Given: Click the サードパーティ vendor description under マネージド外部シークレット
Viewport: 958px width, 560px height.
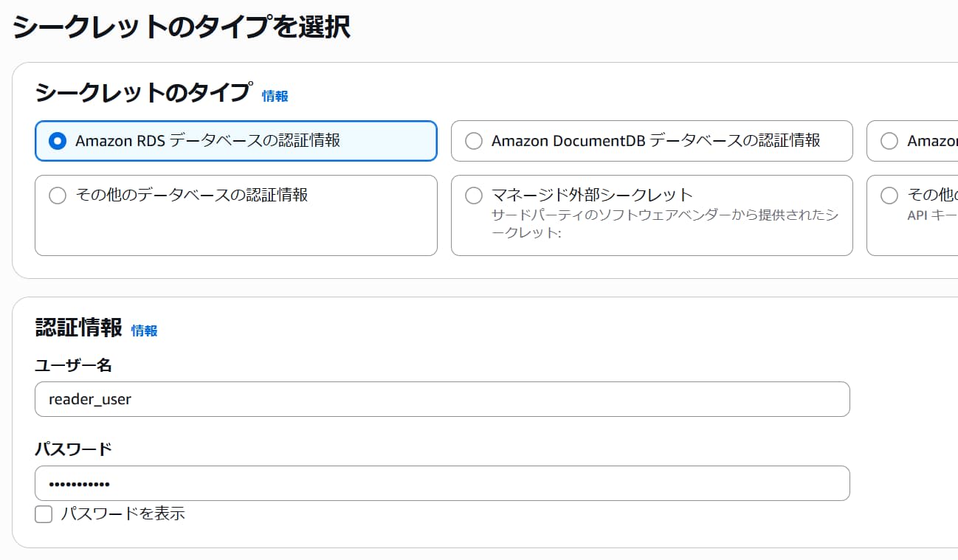Looking at the screenshot, I should [664, 224].
